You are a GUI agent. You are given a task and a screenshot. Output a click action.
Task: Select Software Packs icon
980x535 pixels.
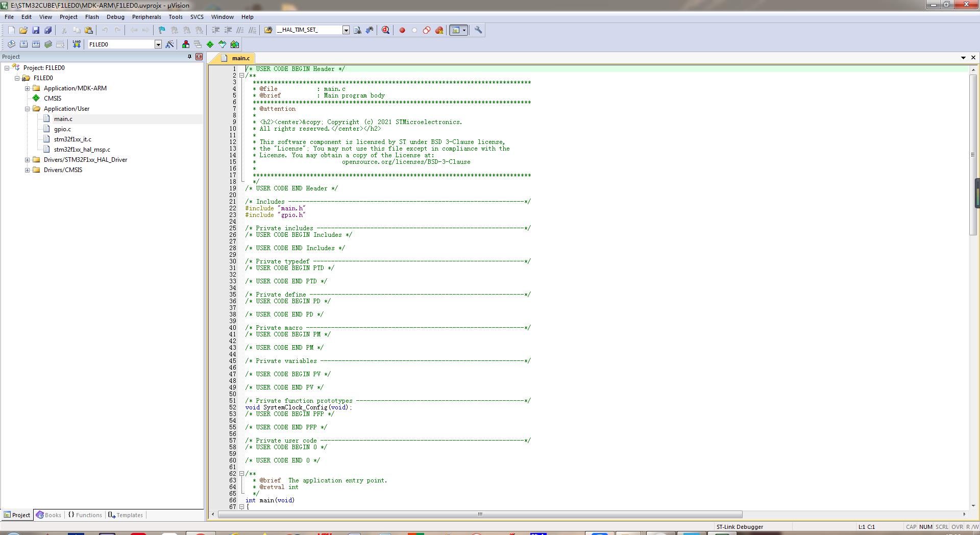tap(223, 44)
